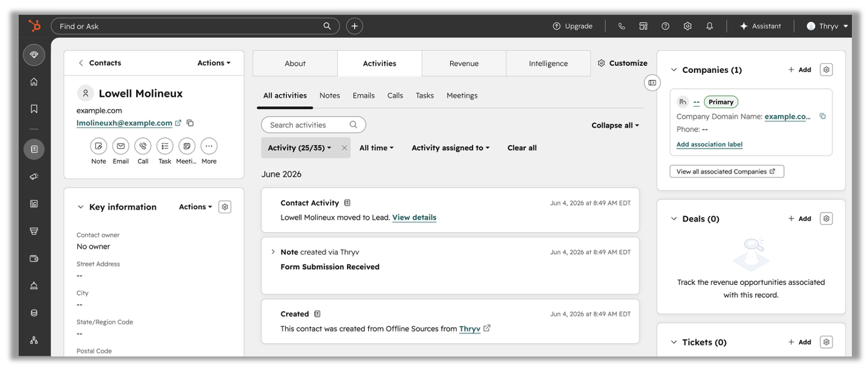Expand the Note created via Thryv entry

(273, 252)
